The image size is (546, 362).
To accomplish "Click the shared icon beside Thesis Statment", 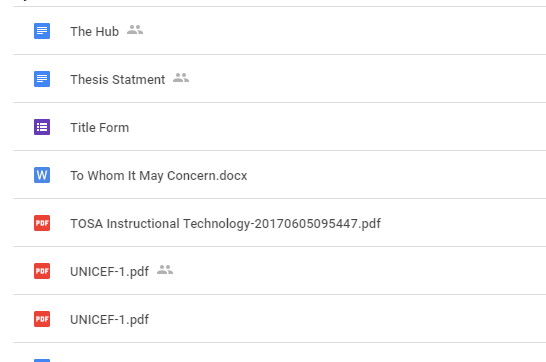I will [x=181, y=78].
